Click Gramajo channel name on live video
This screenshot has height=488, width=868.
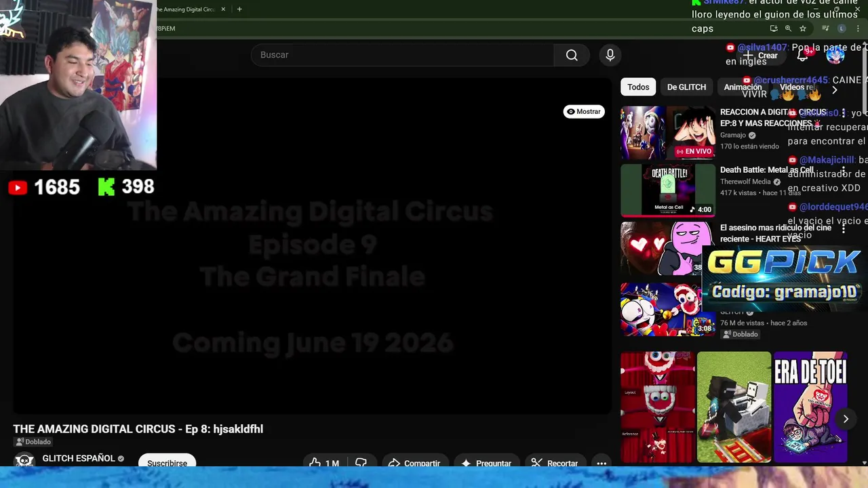[x=733, y=135]
